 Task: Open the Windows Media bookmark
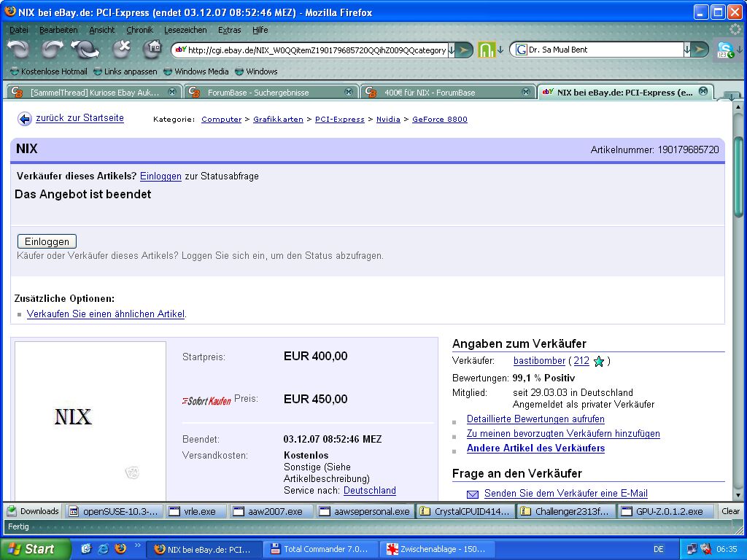[x=196, y=71]
